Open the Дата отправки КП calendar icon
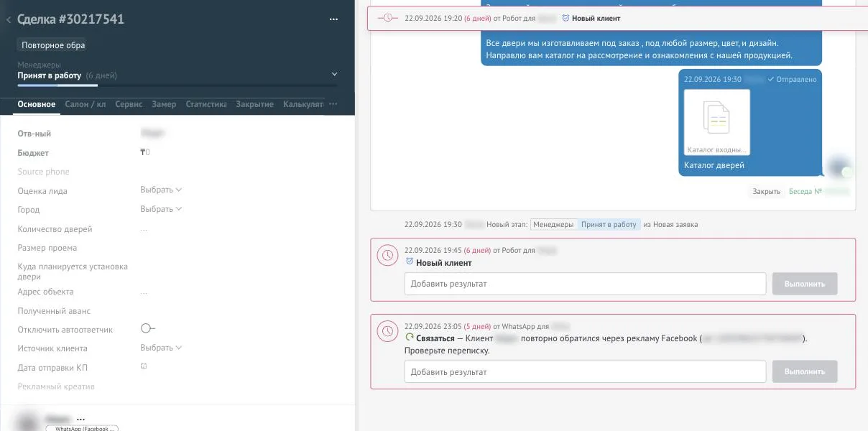This screenshot has height=431, width=868. (144, 366)
